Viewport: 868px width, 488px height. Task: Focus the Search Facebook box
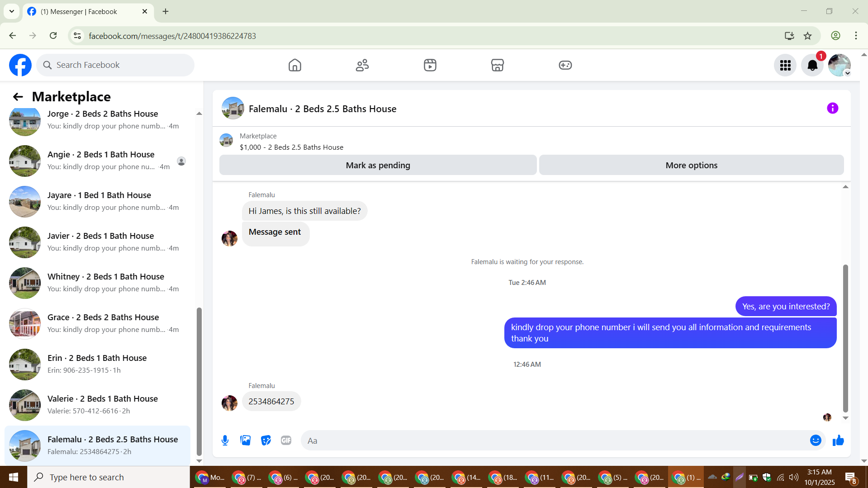[x=115, y=65]
